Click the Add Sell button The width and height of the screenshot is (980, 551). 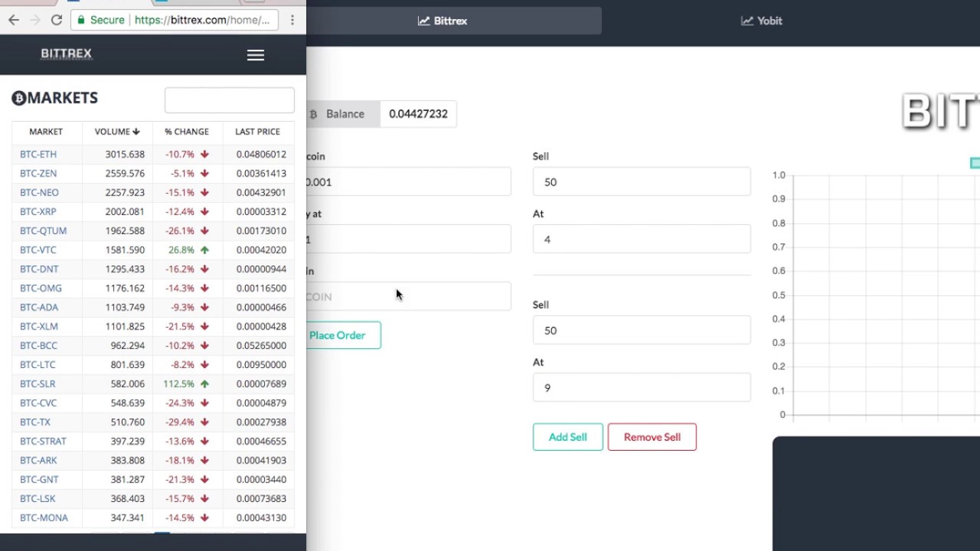[x=568, y=437]
